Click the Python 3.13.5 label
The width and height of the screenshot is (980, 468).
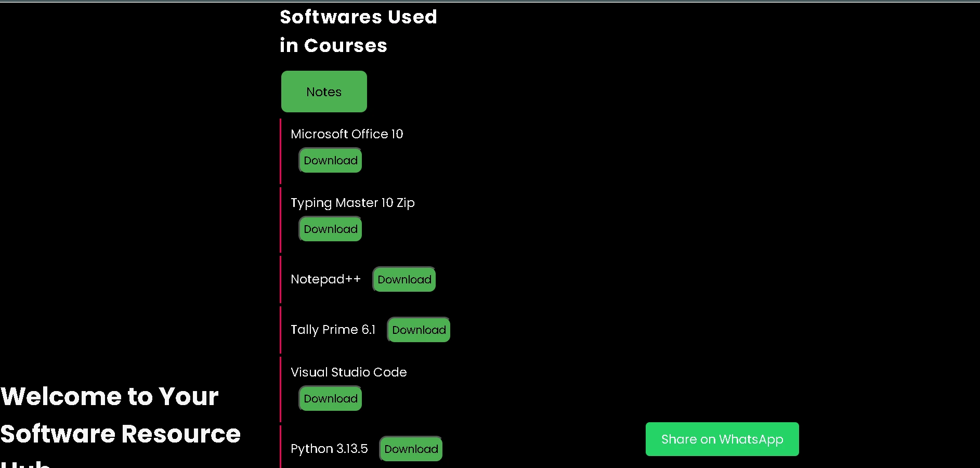[x=329, y=449]
